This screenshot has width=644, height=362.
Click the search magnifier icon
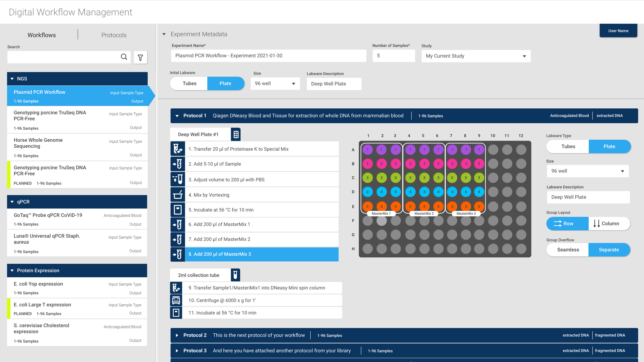coord(124,57)
